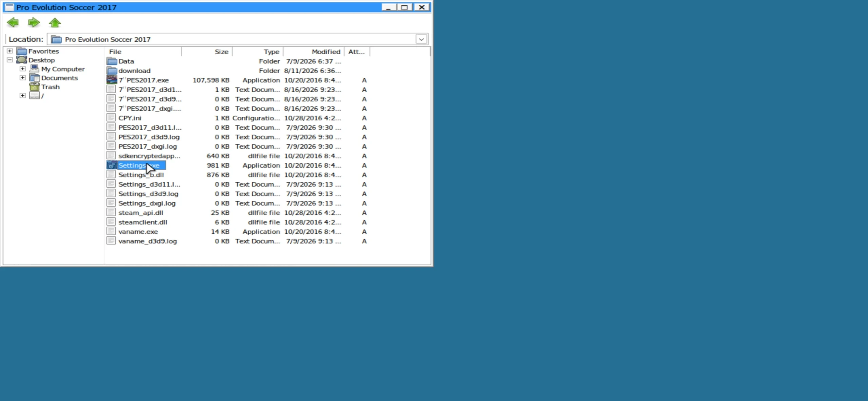
Task: Click the My Computer icon
Action: coord(35,69)
